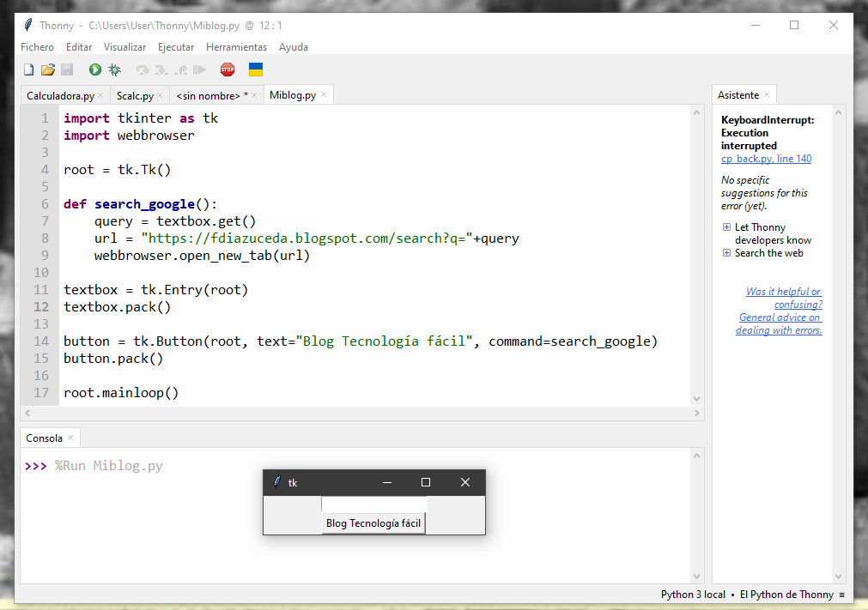
Task: Click the Resume debug icon
Action: (x=199, y=69)
